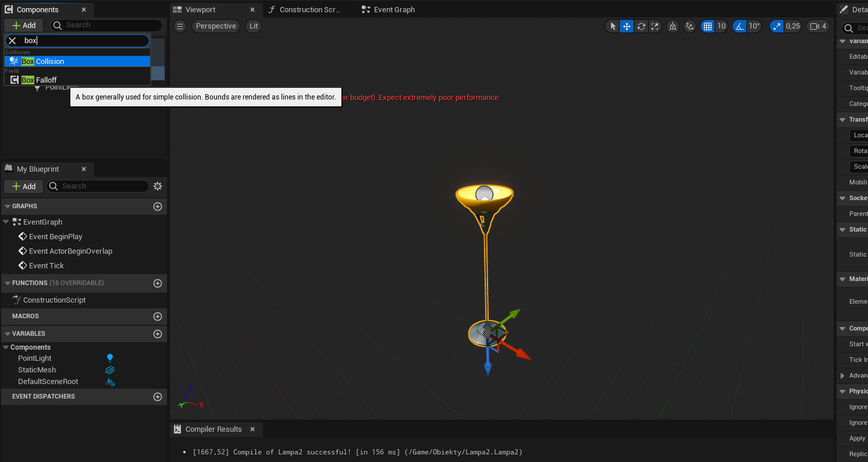Viewport: 868px width, 462px height.
Task: Click the Add button in My Blueprint
Action: (24, 186)
